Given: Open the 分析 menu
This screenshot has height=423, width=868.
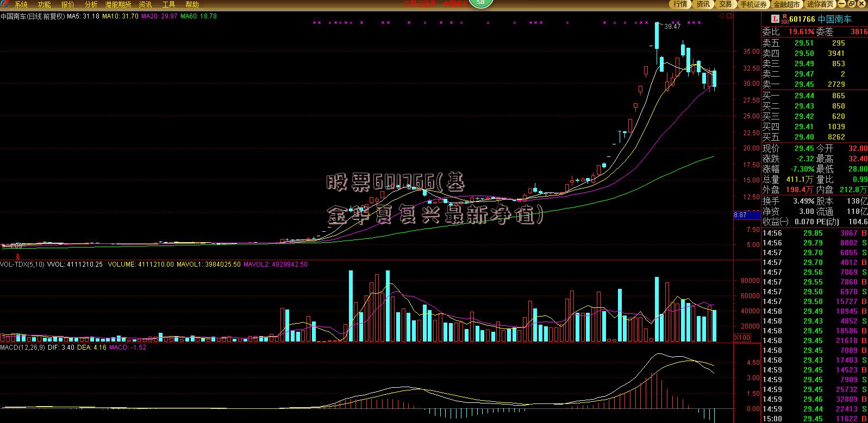Looking at the screenshot, I should coord(91,4).
